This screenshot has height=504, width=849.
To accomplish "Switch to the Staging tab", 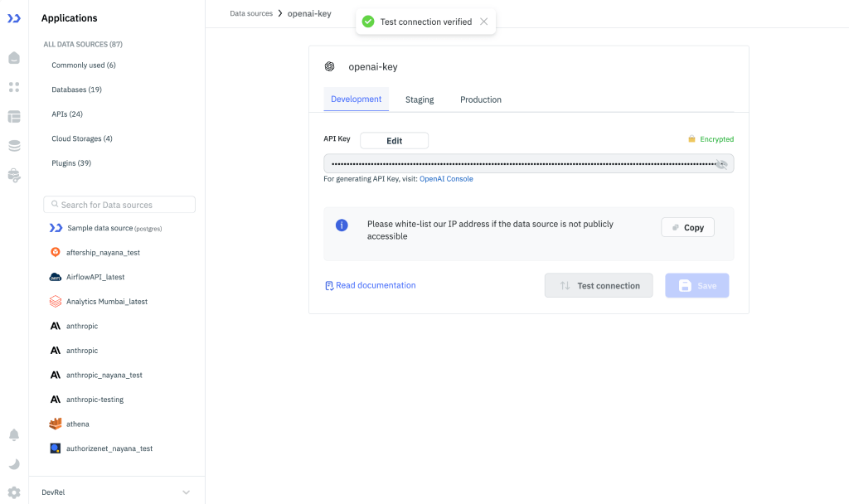I will [420, 99].
